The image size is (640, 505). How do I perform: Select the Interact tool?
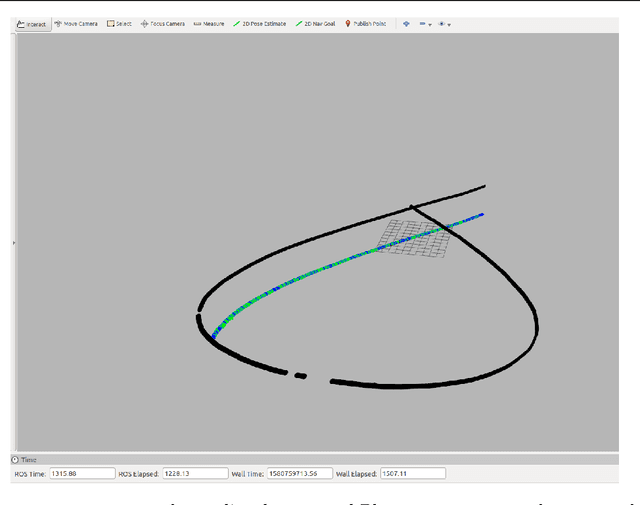click(x=32, y=23)
